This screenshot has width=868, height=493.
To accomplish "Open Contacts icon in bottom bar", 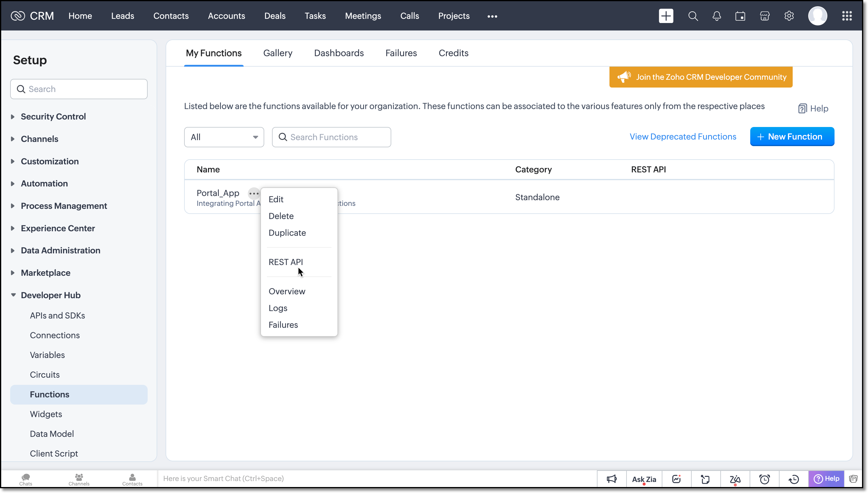I will coord(132,480).
